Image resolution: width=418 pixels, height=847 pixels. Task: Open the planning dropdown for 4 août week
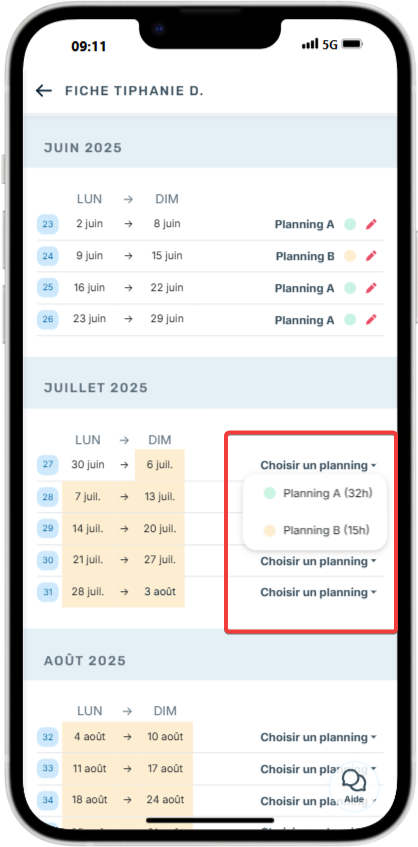pos(318,737)
